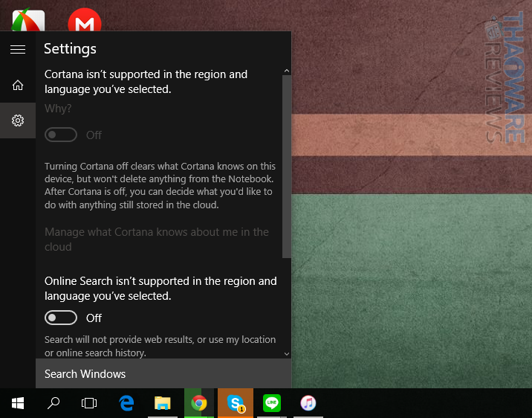The width and height of the screenshot is (532, 418).
Task: Select the Settings gear in sidebar
Action: pos(18,120)
